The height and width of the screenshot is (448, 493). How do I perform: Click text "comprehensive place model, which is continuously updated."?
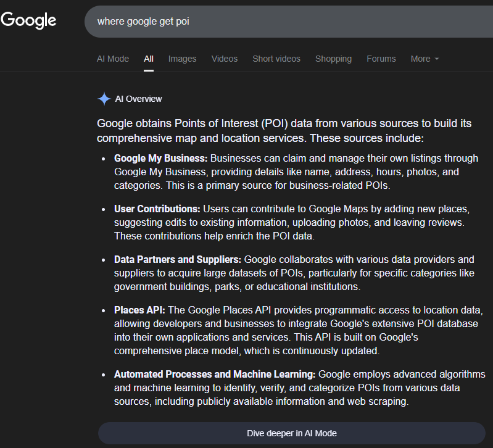tap(247, 351)
